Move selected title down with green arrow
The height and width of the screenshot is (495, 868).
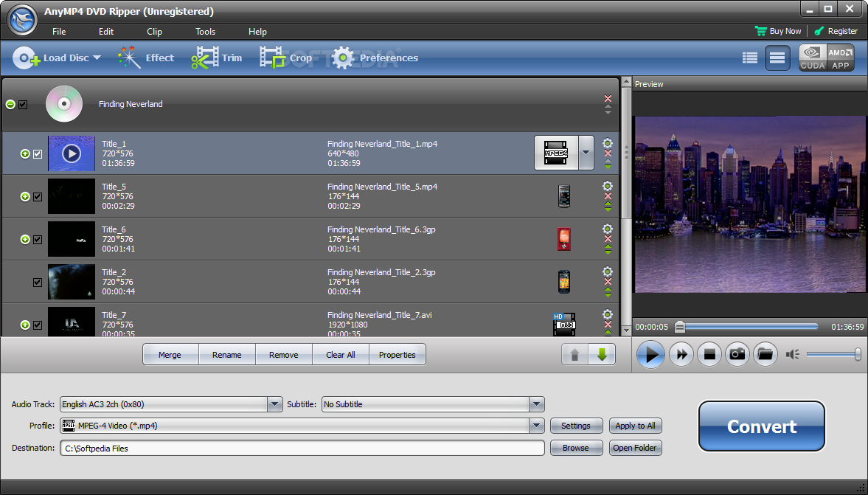(x=602, y=354)
